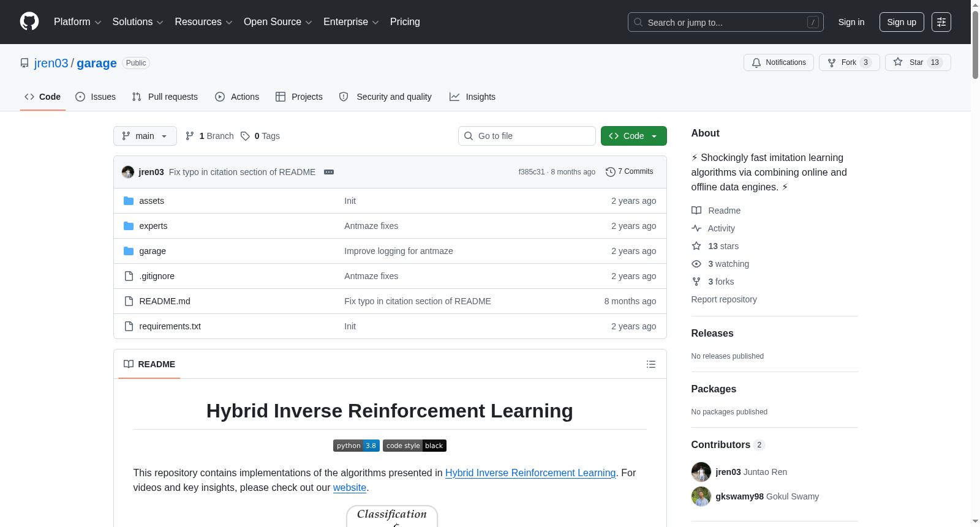Open jren03 contributor avatar
Screen dimensions: 980x527
pyautogui.click(x=701, y=472)
